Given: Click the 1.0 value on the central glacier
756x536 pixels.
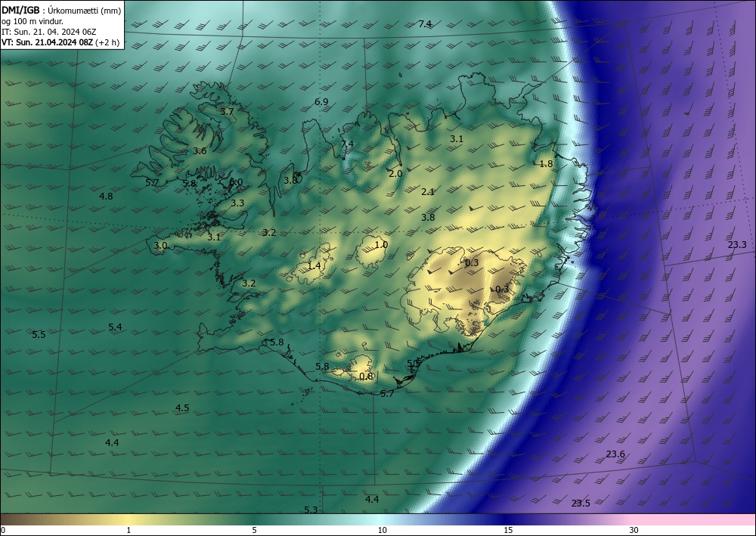Looking at the screenshot, I should click(x=381, y=244).
